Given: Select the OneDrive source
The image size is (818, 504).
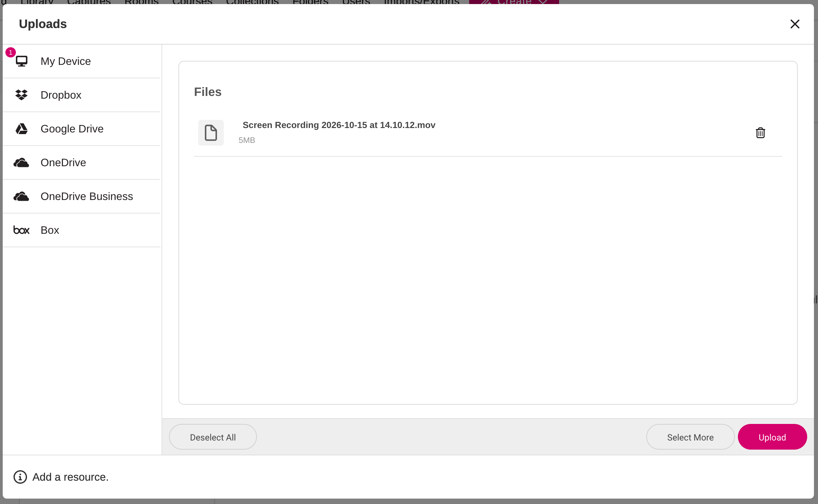Looking at the screenshot, I should point(82,162).
